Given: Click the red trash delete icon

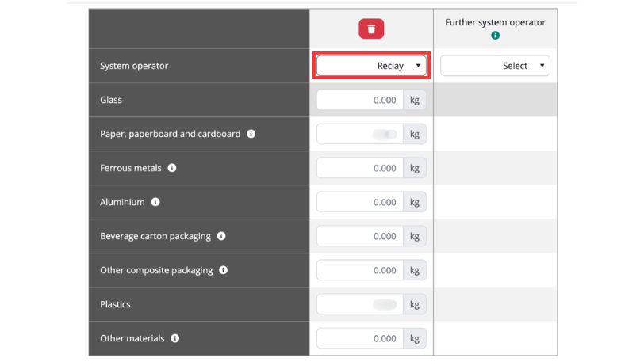Looking at the screenshot, I should point(371,29).
